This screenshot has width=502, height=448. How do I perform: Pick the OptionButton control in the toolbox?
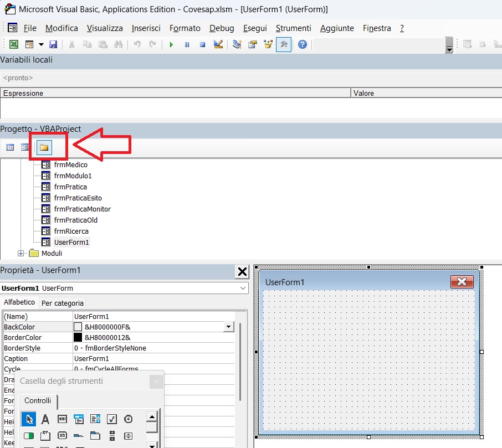[x=128, y=419]
